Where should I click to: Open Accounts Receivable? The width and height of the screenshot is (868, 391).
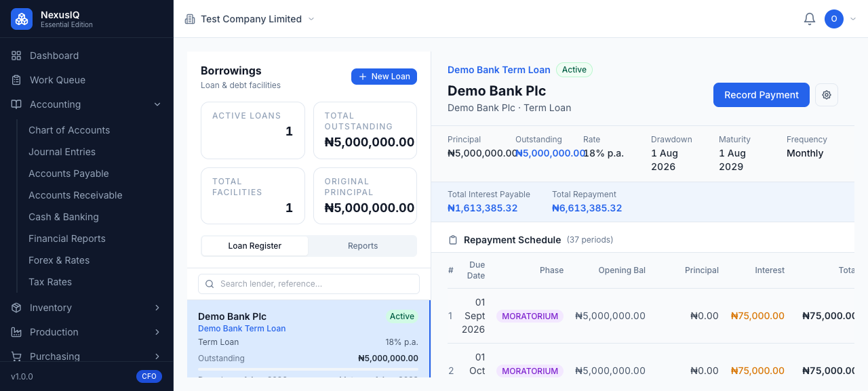coord(75,195)
